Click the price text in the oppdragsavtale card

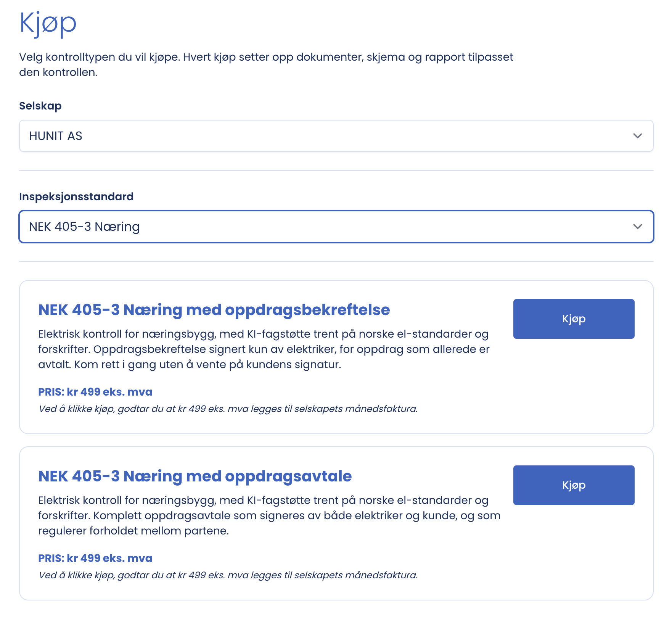pyautogui.click(x=95, y=558)
